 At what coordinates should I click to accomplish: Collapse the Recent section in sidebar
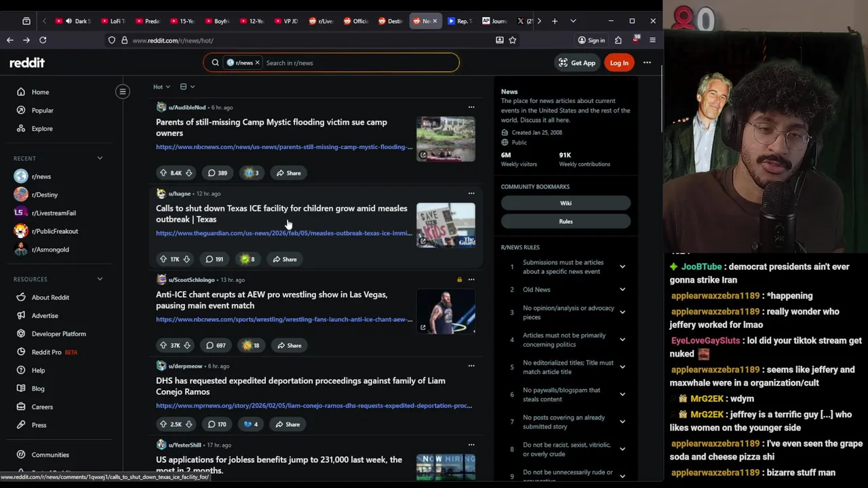[100, 158]
